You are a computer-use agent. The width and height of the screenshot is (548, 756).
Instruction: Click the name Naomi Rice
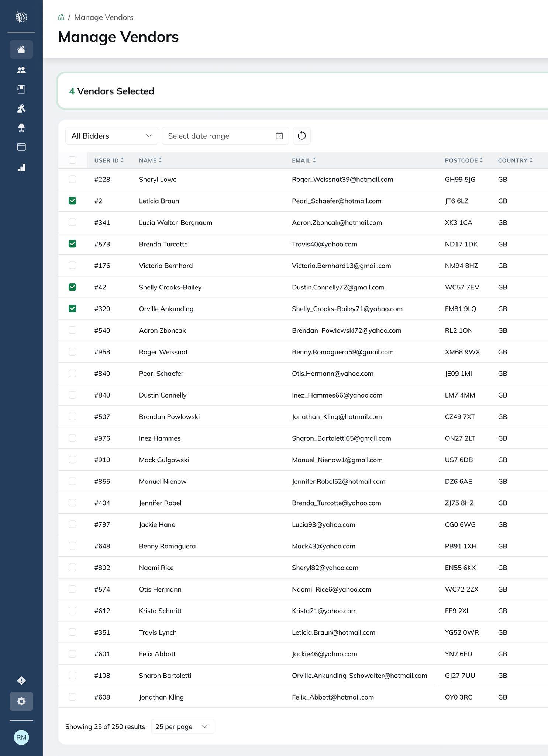tap(156, 568)
